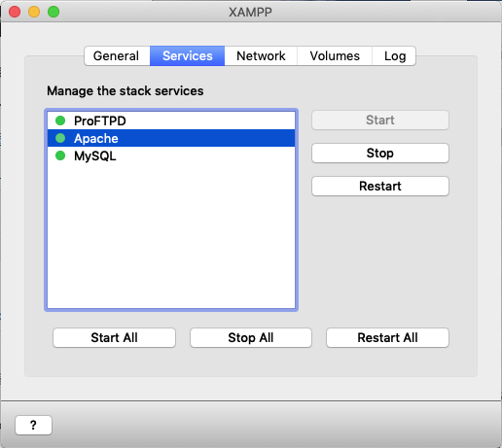Go to the Volumes tab

click(x=335, y=55)
